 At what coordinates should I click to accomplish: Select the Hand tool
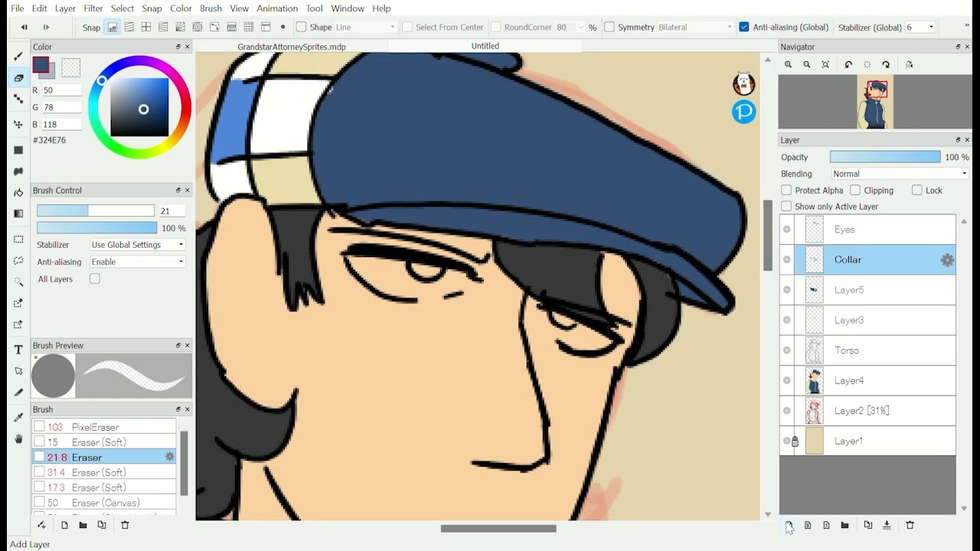point(18,439)
